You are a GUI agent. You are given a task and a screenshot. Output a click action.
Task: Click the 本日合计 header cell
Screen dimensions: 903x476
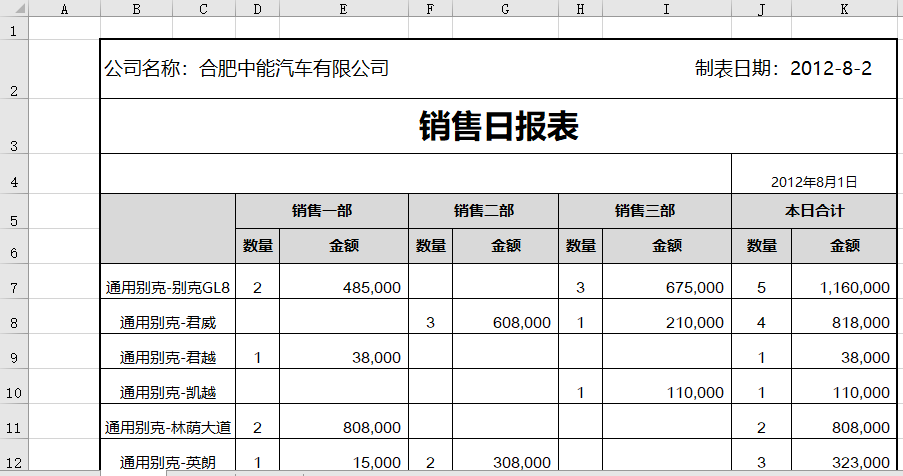click(x=814, y=211)
